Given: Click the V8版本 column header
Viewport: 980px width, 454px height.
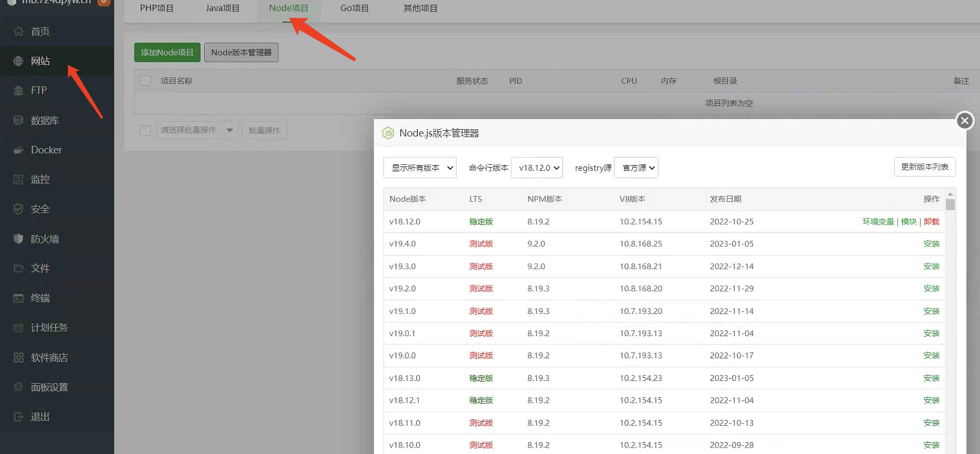Looking at the screenshot, I should click(632, 199).
